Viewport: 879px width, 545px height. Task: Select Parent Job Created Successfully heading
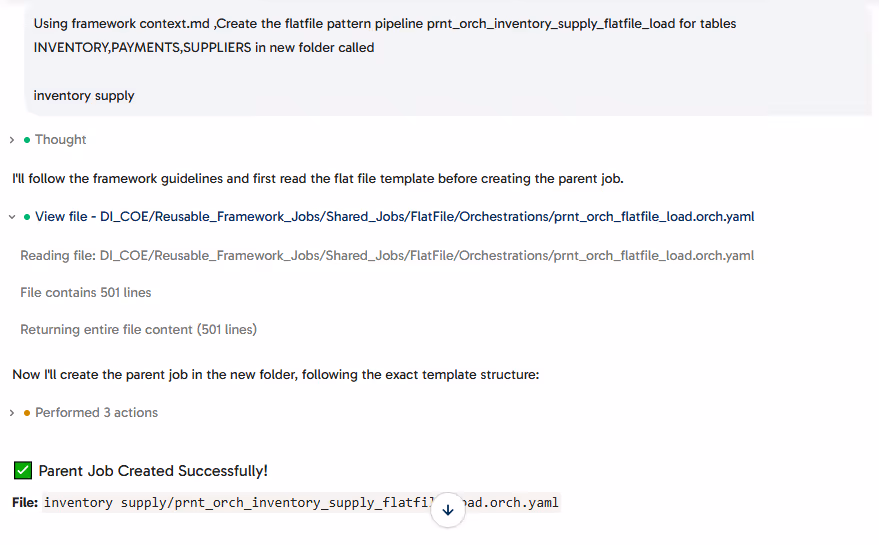[x=152, y=471]
